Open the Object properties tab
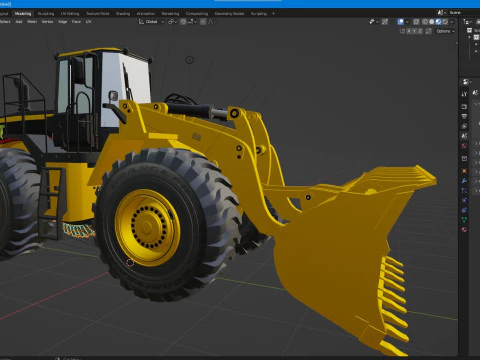The height and width of the screenshot is (360, 480). pos(464,171)
